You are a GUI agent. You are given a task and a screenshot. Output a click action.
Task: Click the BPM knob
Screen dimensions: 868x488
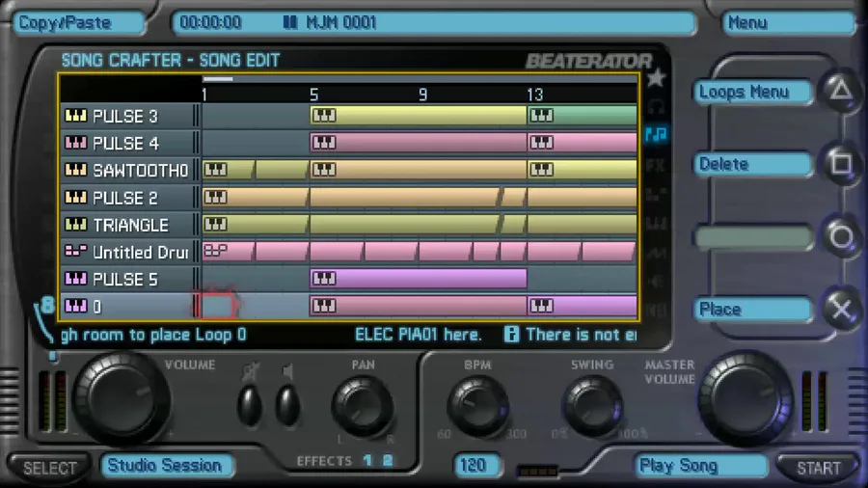click(x=477, y=407)
